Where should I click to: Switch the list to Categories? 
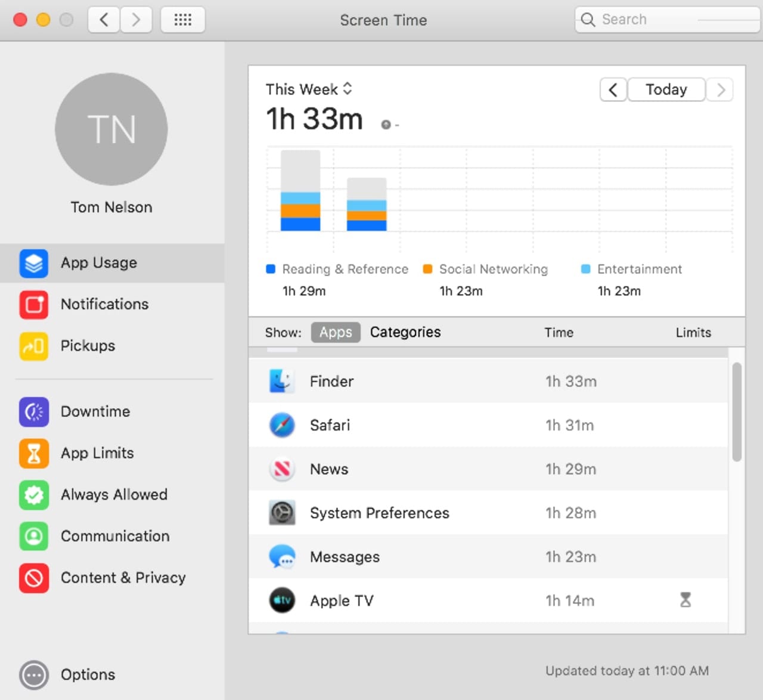tap(405, 332)
